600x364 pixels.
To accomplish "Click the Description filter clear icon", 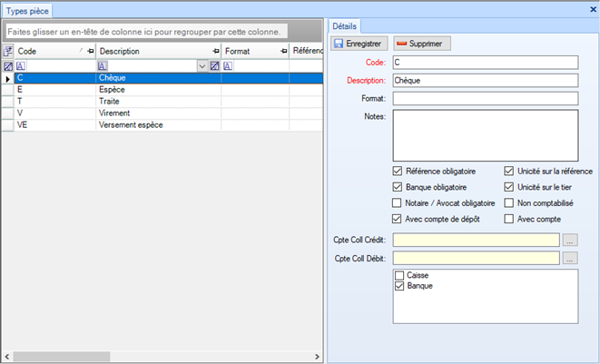I will pos(215,66).
